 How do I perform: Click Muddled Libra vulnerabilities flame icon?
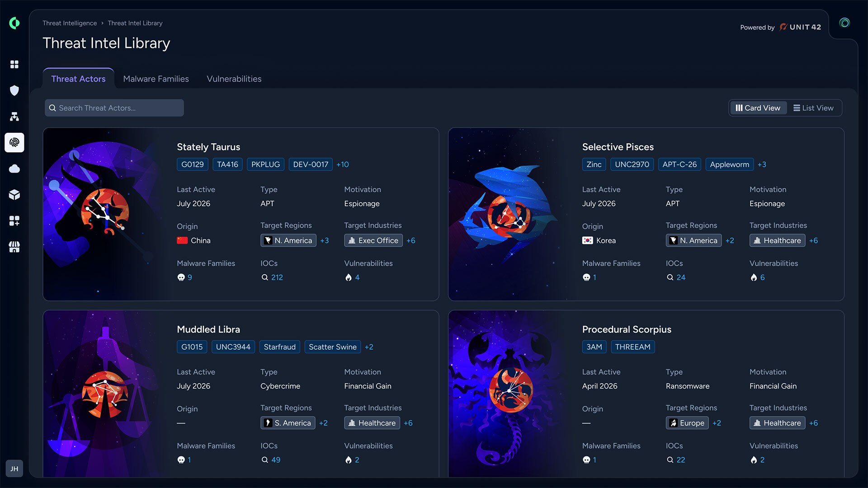pos(349,460)
